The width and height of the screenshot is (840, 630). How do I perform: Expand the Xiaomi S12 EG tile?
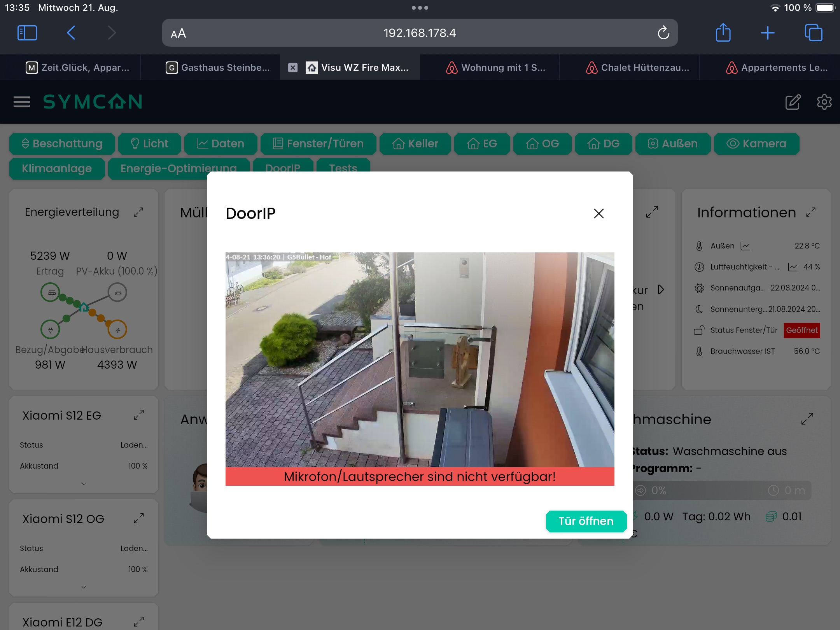click(x=138, y=415)
